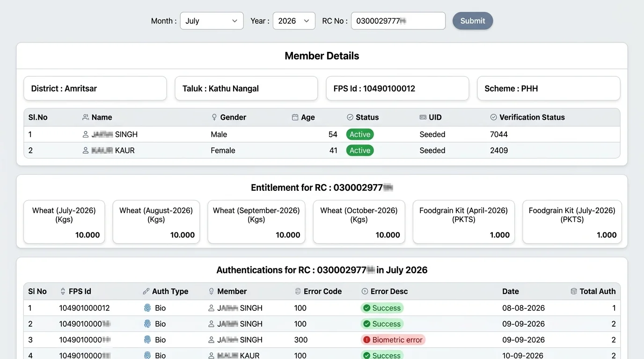This screenshot has width=644, height=359.
Task: Click the calendar icon beside Age header
Action: (x=295, y=117)
